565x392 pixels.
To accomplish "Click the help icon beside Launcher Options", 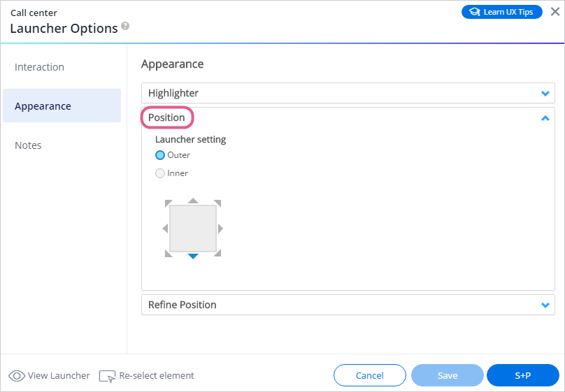I will (125, 26).
